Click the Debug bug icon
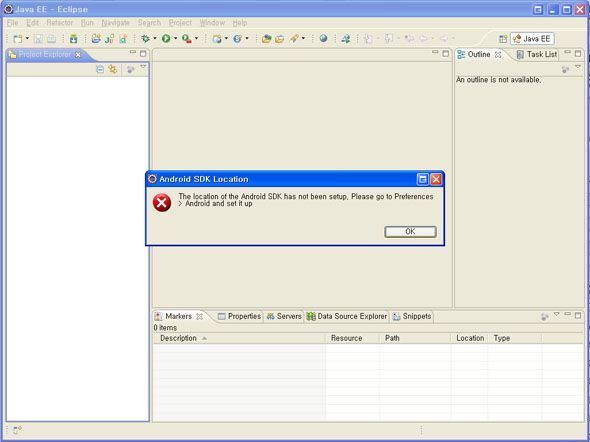Viewport: 590px width, 442px height. point(145,38)
